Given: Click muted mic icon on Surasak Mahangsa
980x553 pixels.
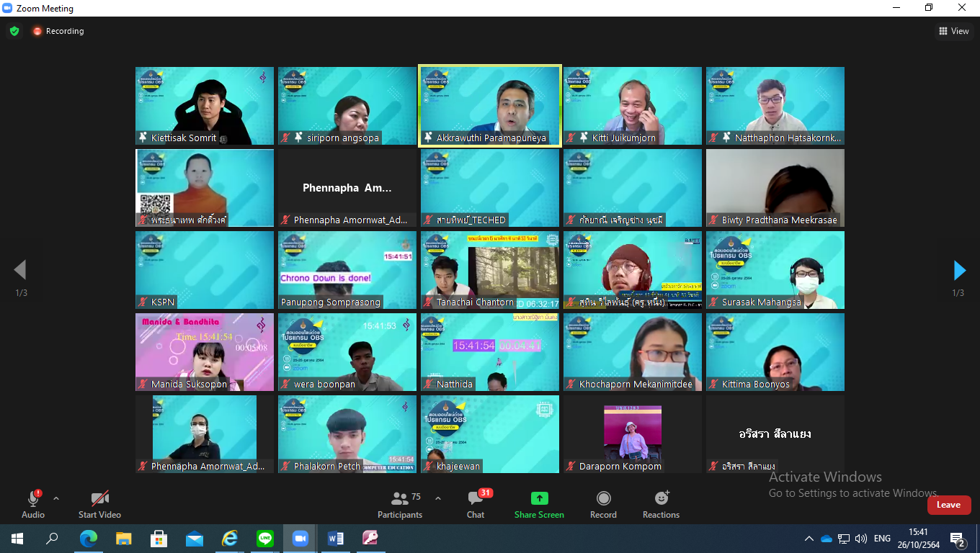Looking at the screenshot, I should pos(713,302).
